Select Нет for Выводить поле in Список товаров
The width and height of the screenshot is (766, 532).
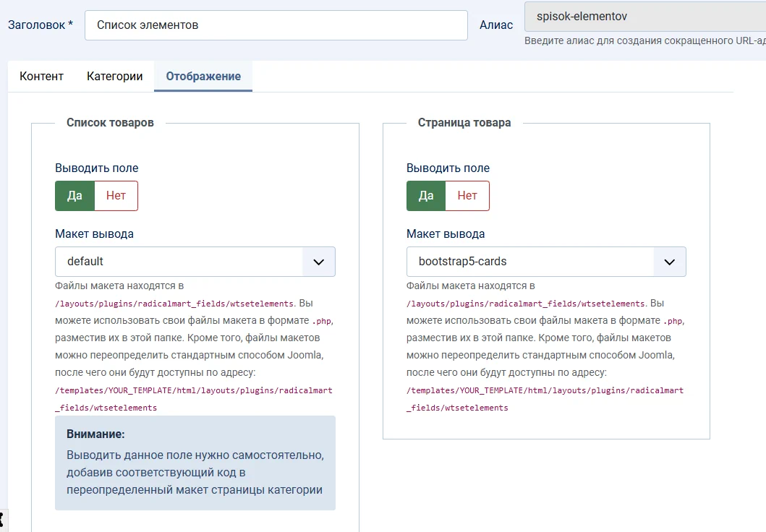pos(116,195)
